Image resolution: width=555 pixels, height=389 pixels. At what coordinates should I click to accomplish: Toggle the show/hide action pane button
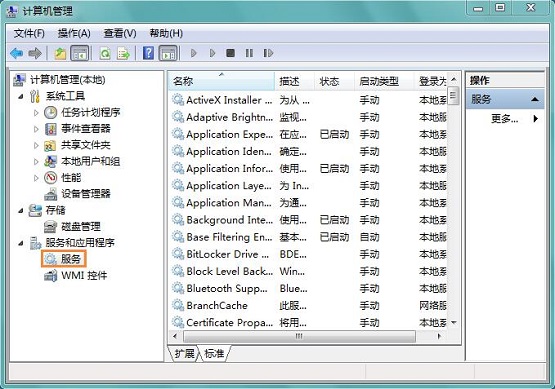(168, 53)
